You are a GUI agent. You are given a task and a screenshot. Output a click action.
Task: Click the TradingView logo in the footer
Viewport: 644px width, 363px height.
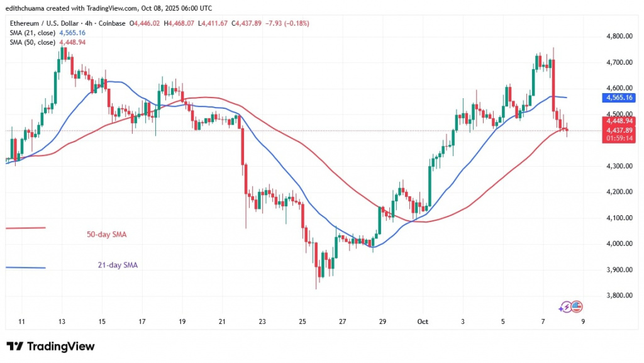click(x=50, y=347)
